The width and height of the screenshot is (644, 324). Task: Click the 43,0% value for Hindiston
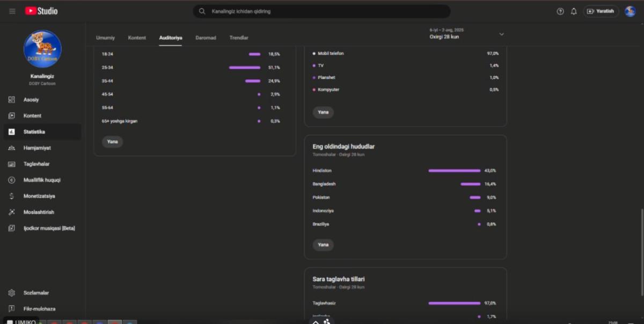[x=490, y=171]
